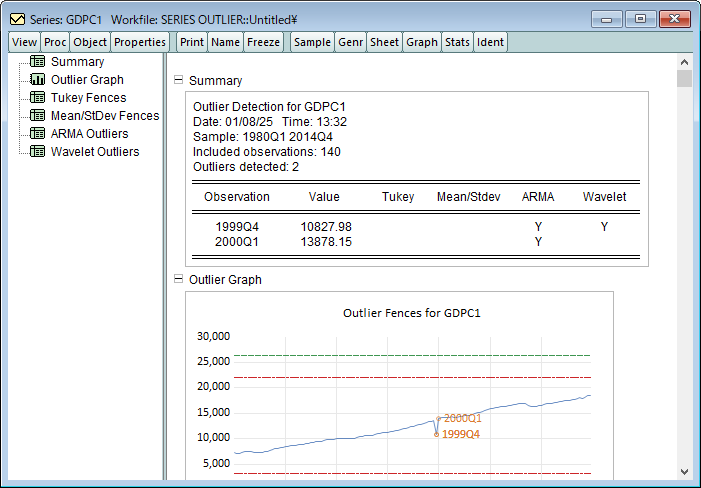Click the 25,000 axis label on graph
The width and height of the screenshot is (701, 488).
(x=213, y=361)
